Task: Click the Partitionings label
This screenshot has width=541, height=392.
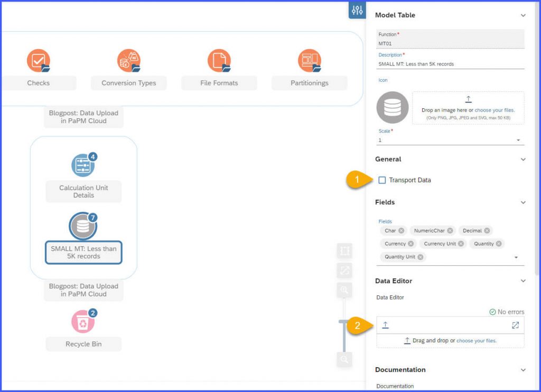Action: 310,83
